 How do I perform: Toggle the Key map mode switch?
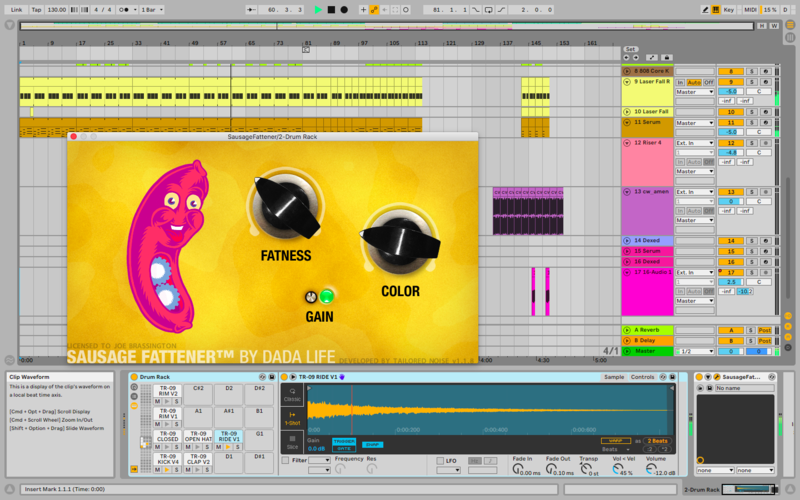click(728, 9)
